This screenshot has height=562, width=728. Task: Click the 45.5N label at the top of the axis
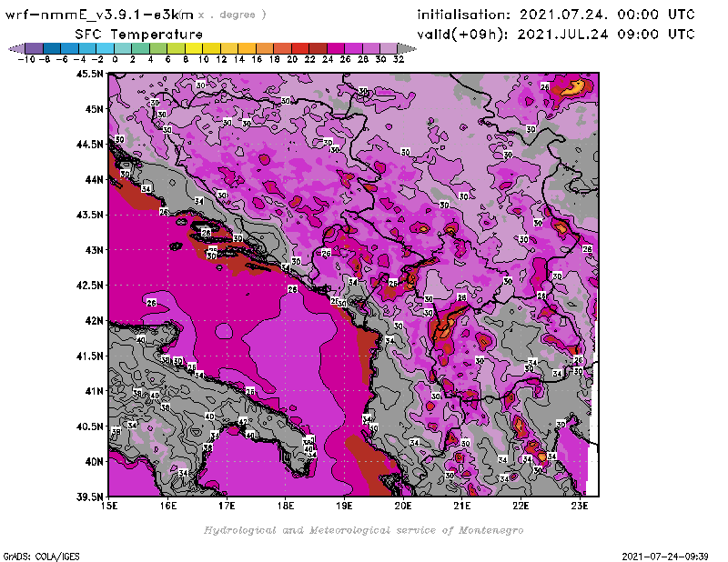pyautogui.click(x=89, y=74)
